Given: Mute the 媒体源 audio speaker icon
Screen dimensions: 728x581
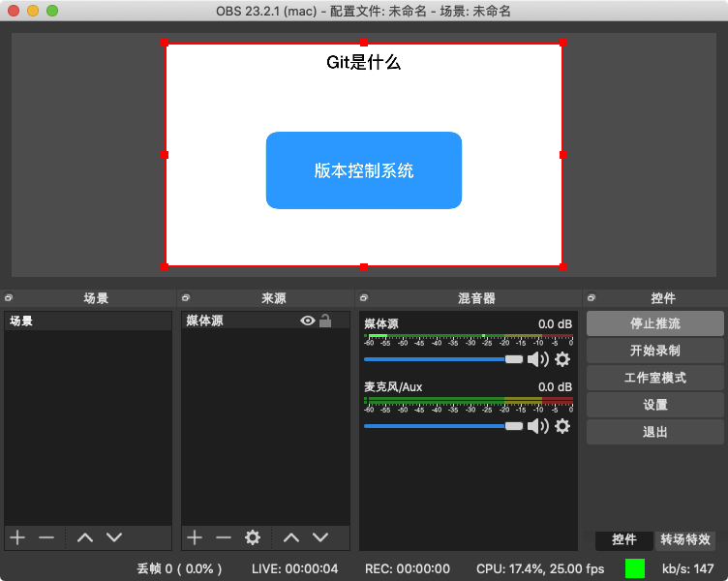Looking at the screenshot, I should click(538, 359).
